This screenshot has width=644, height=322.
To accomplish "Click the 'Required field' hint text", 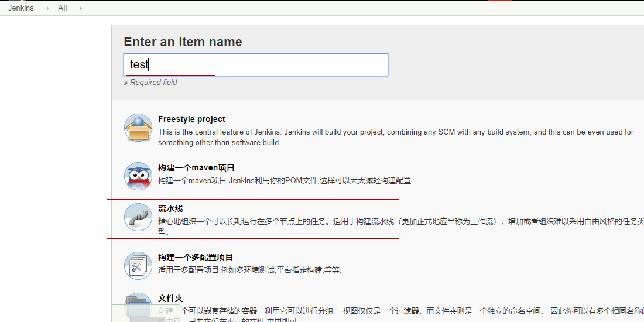I will 150,82.
